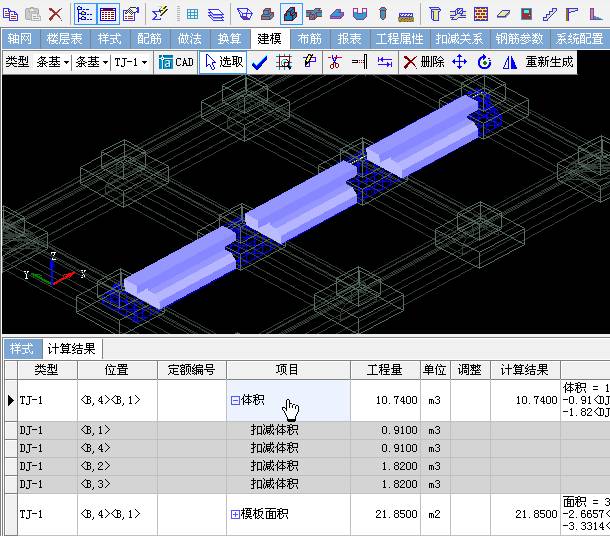Select the stepped independent footing icon
Screen dimensions: 610x536
click(x=268, y=14)
